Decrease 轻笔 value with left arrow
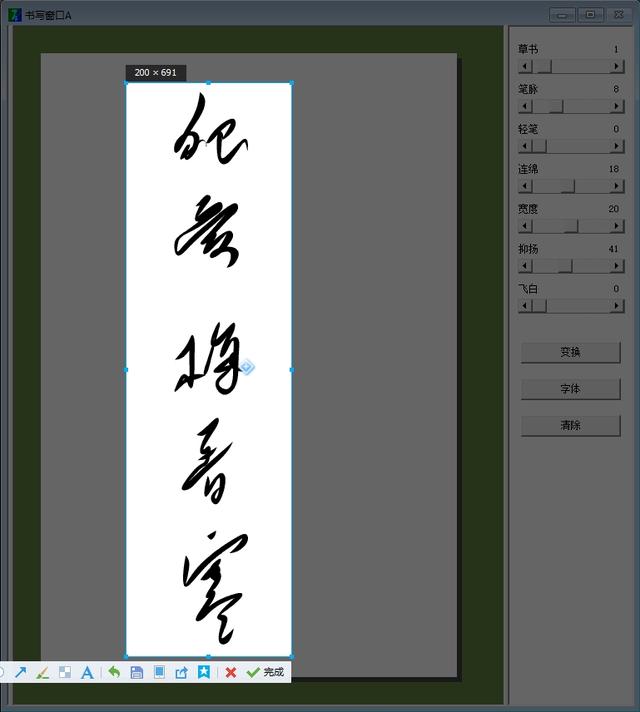640x712 pixels. [x=525, y=146]
